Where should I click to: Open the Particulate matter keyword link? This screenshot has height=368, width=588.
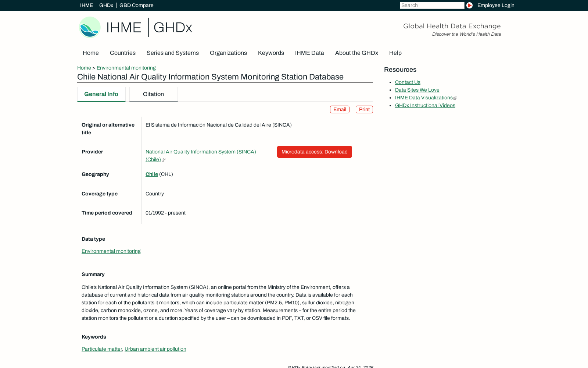pos(102,349)
